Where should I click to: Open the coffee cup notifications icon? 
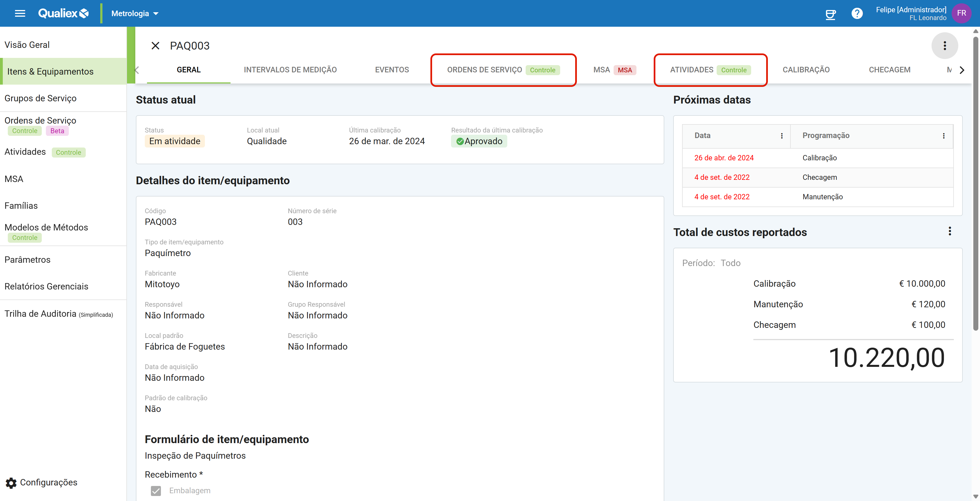[830, 14]
